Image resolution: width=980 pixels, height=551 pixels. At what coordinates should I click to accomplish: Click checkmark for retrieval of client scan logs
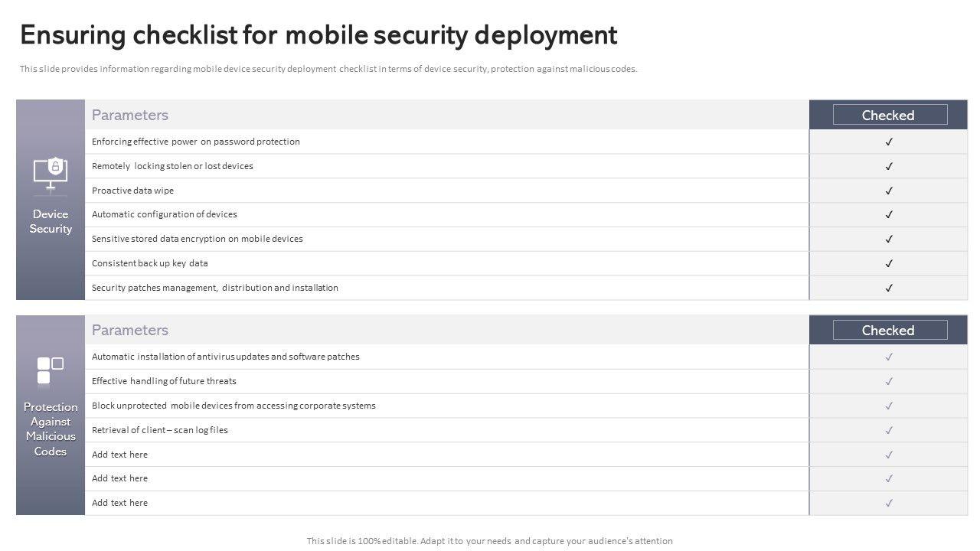[889, 430]
